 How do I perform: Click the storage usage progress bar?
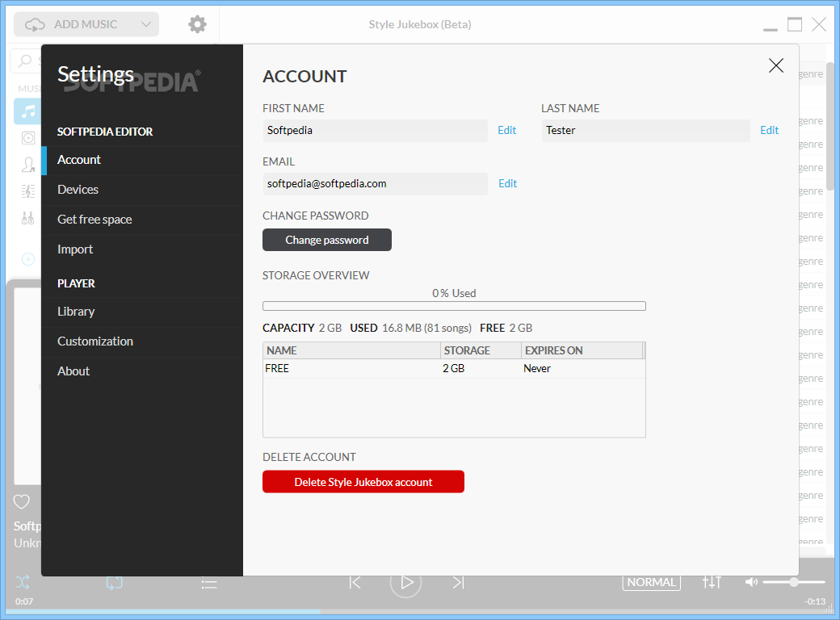click(x=454, y=306)
